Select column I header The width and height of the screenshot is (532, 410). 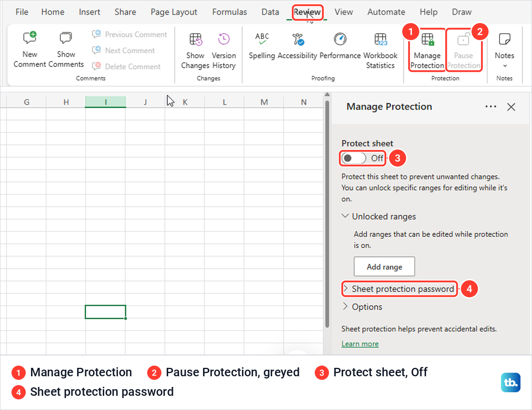[x=106, y=102]
